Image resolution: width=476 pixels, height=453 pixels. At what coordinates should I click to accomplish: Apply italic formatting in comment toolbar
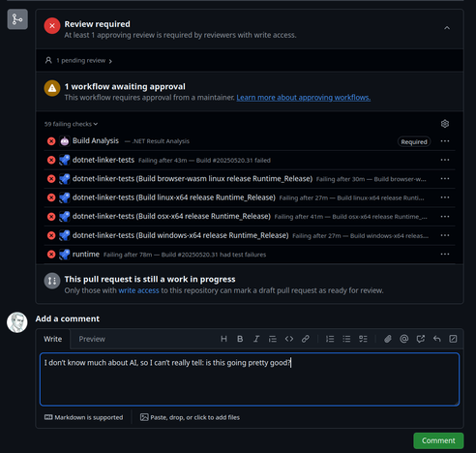[256, 339]
